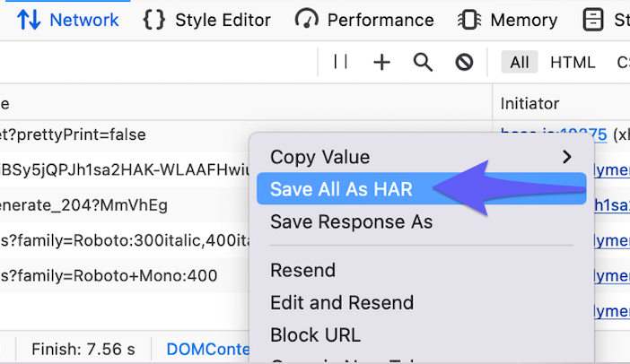The height and width of the screenshot is (364, 630).
Task: Select the All filter button
Action: pos(520,62)
